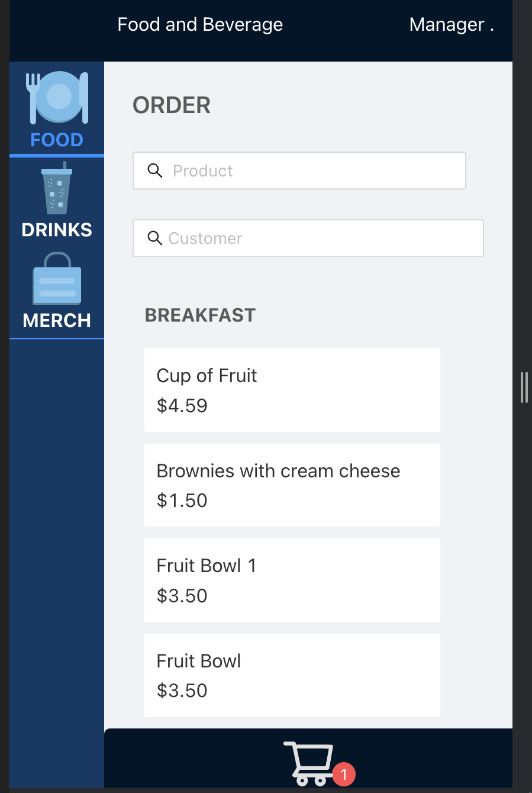
Task: Open the Merch shopping bag icon
Action: pyautogui.click(x=57, y=279)
